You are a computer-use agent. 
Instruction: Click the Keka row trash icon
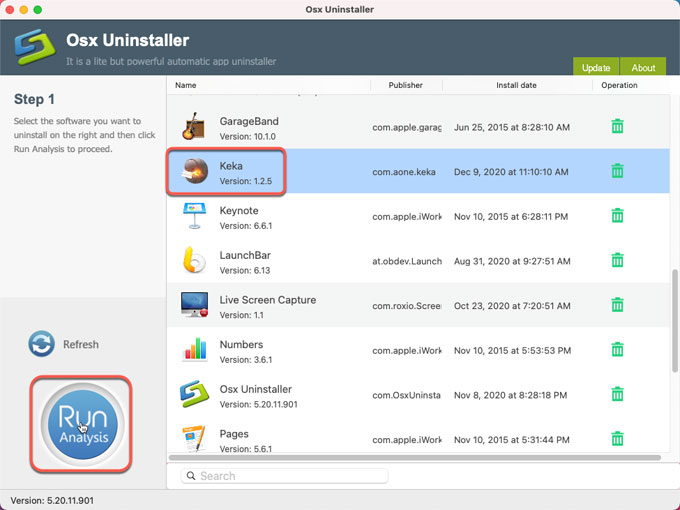click(617, 171)
